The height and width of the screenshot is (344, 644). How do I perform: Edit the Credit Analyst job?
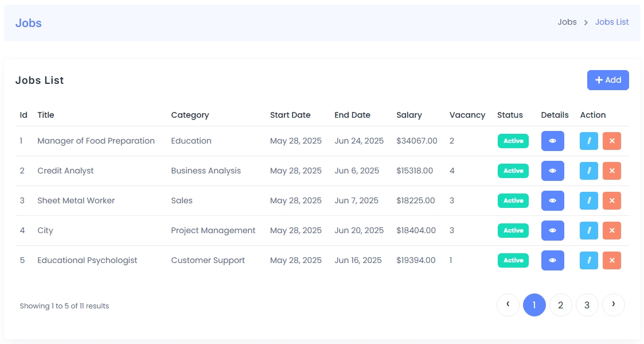pyautogui.click(x=588, y=171)
